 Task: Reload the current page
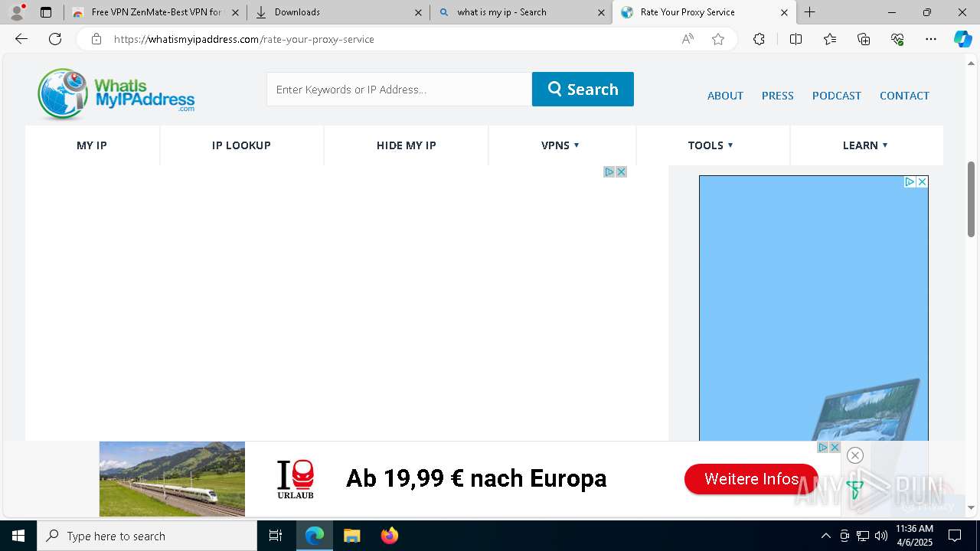click(55, 39)
